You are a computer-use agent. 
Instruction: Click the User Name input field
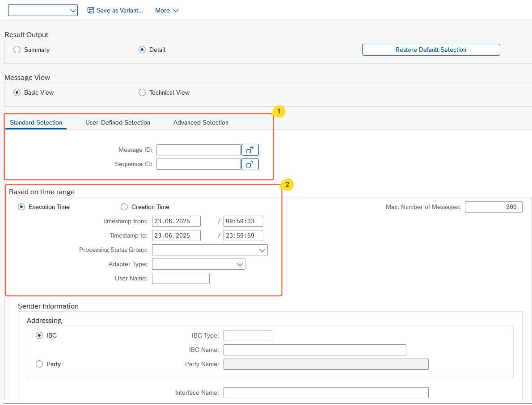pyautogui.click(x=181, y=278)
